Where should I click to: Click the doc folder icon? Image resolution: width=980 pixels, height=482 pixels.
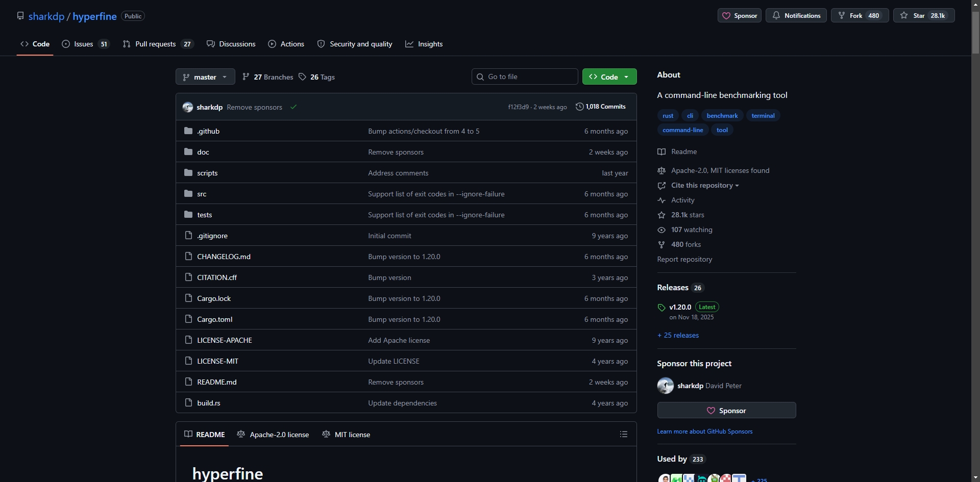pyautogui.click(x=188, y=152)
